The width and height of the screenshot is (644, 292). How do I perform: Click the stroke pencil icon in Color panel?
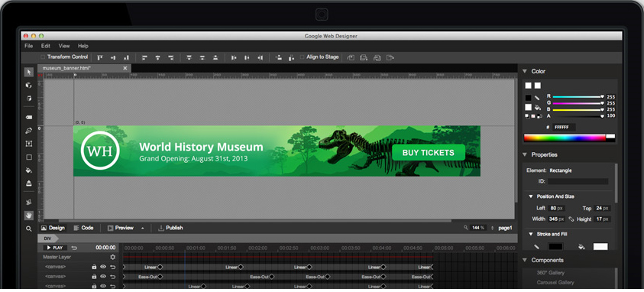coord(537,98)
